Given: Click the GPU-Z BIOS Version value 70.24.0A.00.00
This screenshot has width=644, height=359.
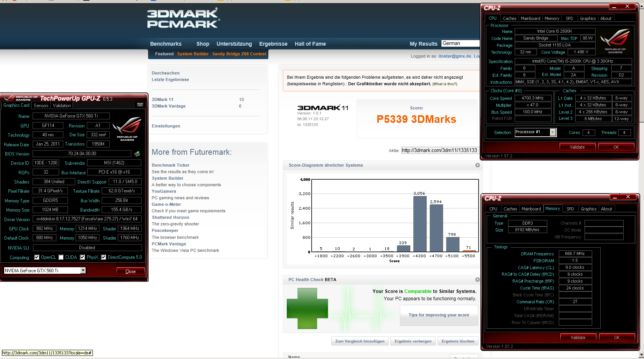Looking at the screenshot, I should [82, 154].
